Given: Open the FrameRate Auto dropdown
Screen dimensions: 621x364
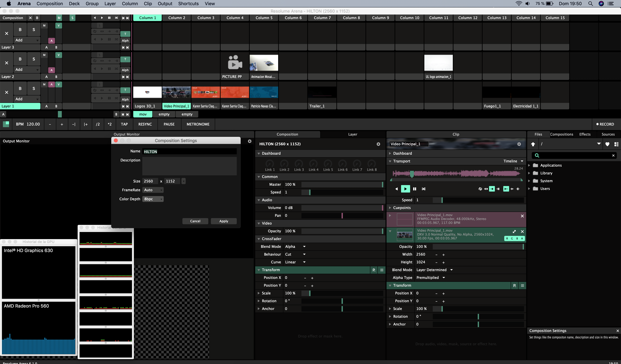Looking at the screenshot, I should (153, 190).
